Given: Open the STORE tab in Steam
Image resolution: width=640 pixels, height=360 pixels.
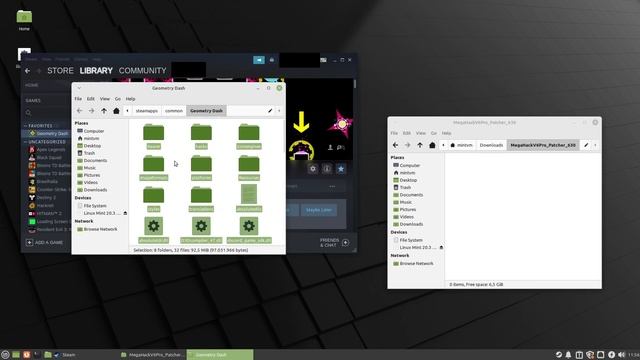Looking at the screenshot, I should [x=60, y=71].
